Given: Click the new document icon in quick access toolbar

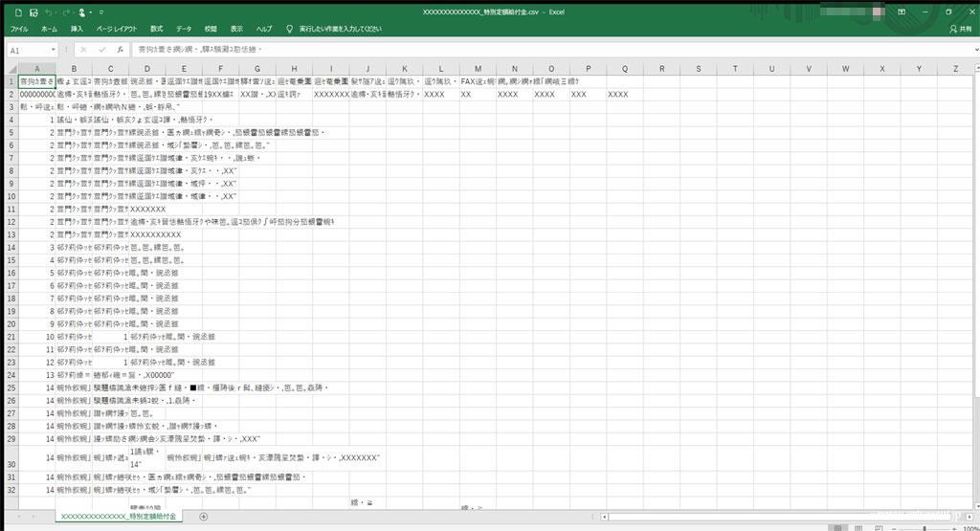Looking at the screenshot, I should click(x=18, y=11).
